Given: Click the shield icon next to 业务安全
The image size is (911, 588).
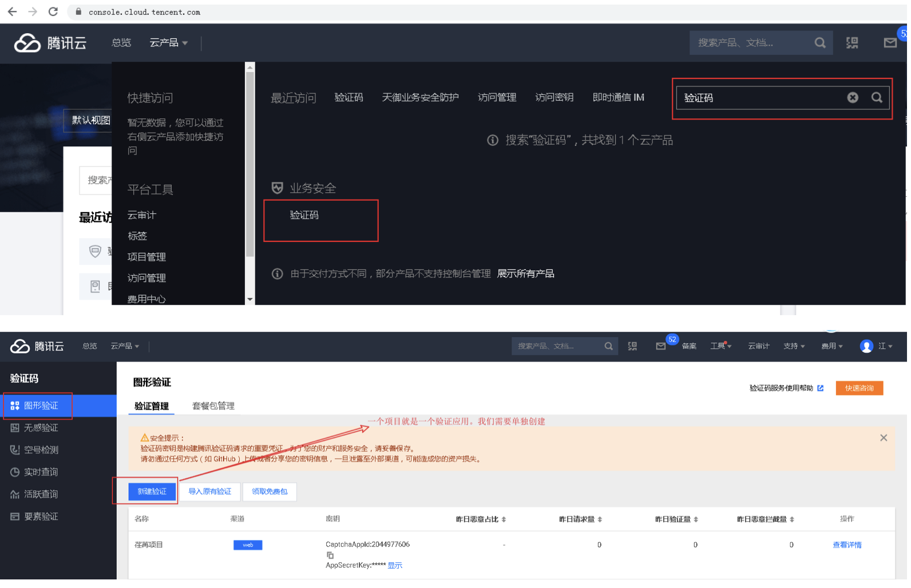Looking at the screenshot, I should coord(279,189).
